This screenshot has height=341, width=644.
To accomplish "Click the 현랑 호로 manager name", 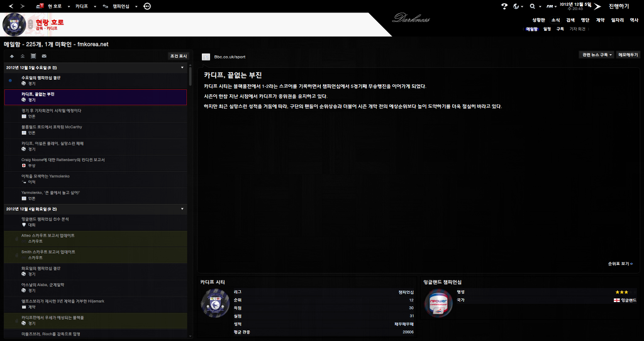I will pos(50,22).
